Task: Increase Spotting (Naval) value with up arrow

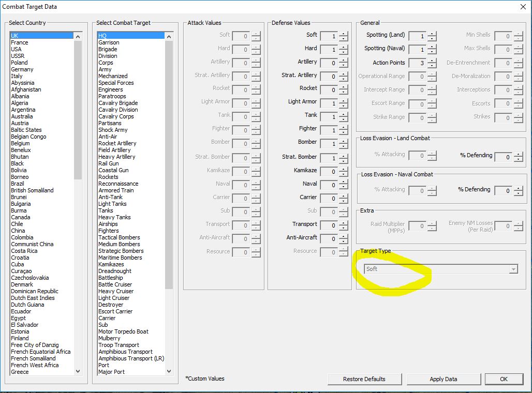Action: [x=432, y=47]
